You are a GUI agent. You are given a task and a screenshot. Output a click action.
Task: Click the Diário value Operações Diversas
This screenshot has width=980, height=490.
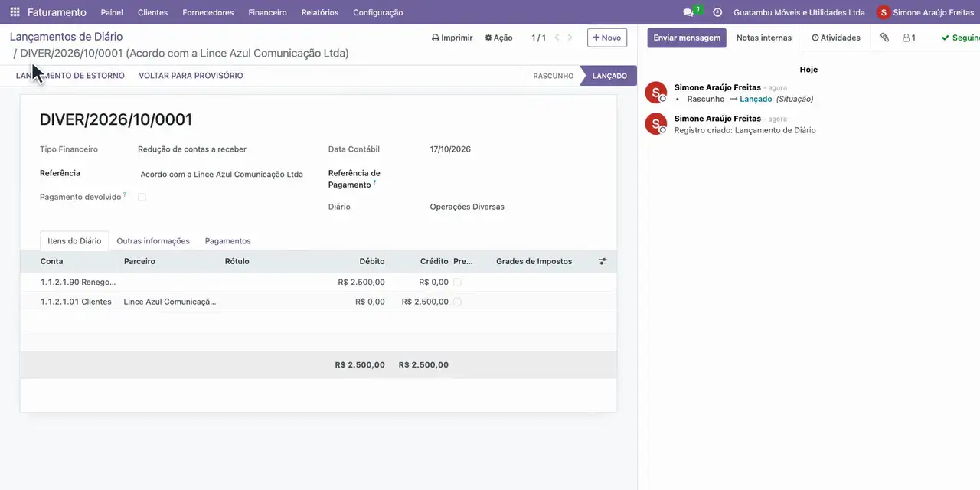(x=467, y=207)
